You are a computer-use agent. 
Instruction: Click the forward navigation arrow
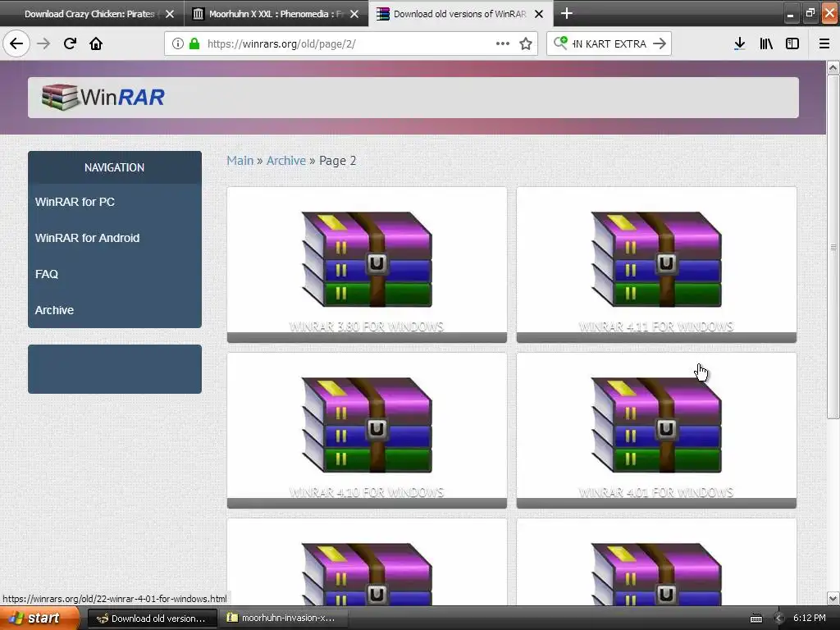pyautogui.click(x=43, y=43)
